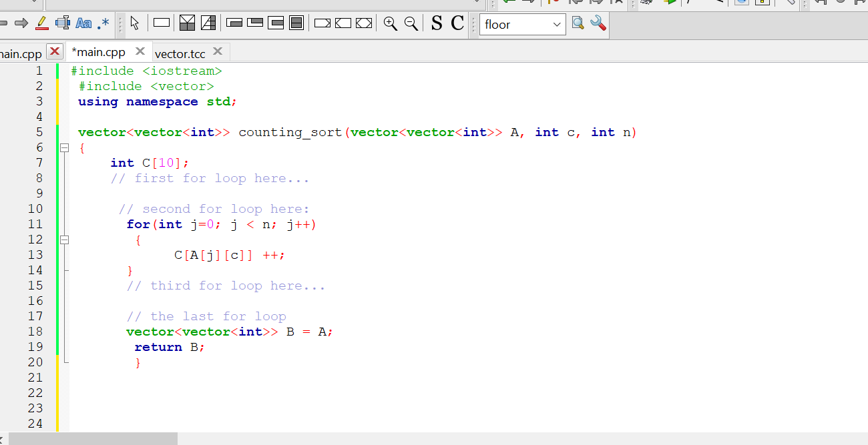Collapse the for-loop fold at line 12
Image resolution: width=868 pixels, height=445 pixels.
click(64, 239)
